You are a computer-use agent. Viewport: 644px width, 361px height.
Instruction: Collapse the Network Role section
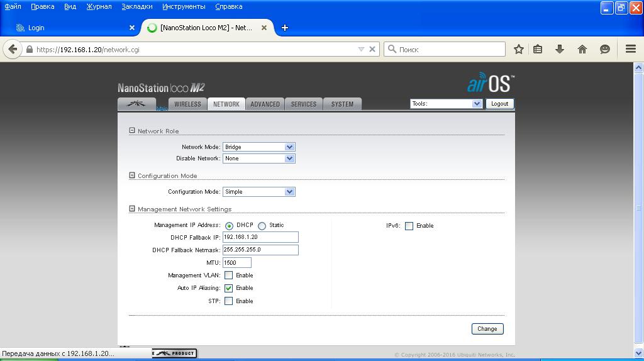[x=132, y=131]
